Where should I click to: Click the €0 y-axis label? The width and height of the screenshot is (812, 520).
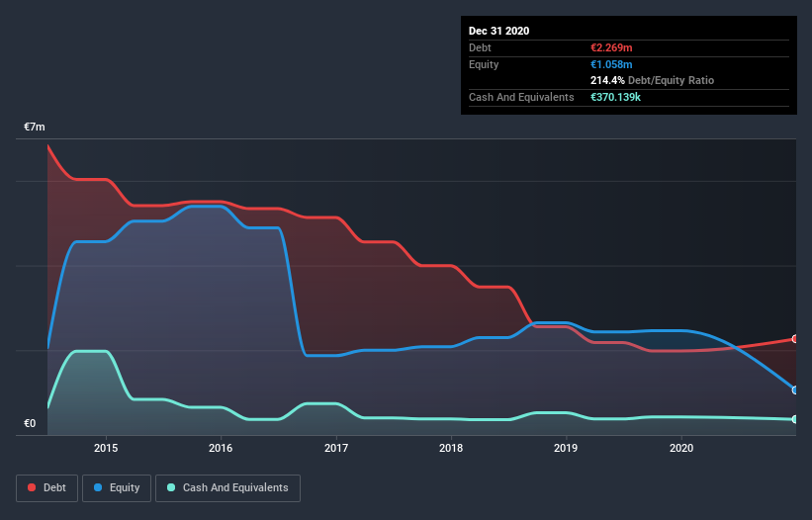(30, 424)
